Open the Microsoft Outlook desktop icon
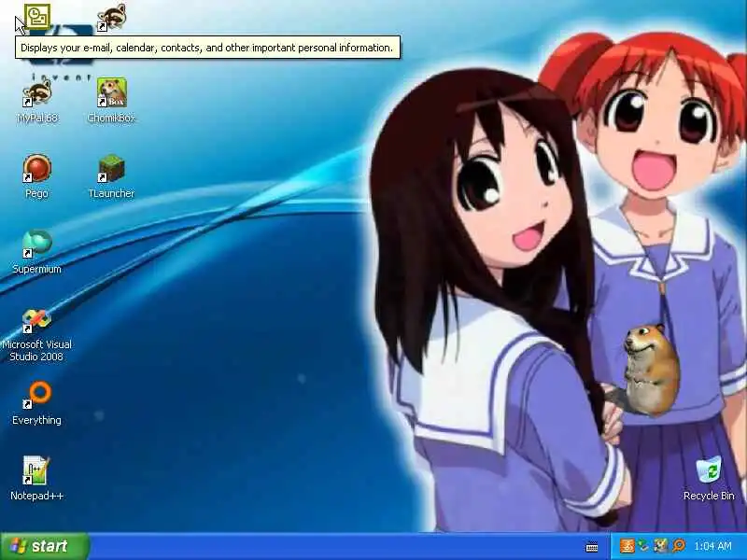The height and width of the screenshot is (560, 747). [x=36, y=17]
